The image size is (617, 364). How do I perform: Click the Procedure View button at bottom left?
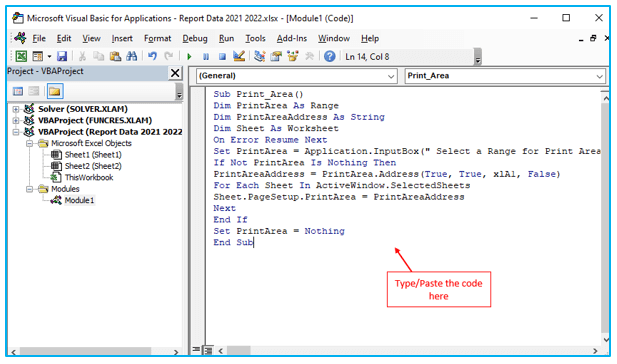click(x=196, y=350)
